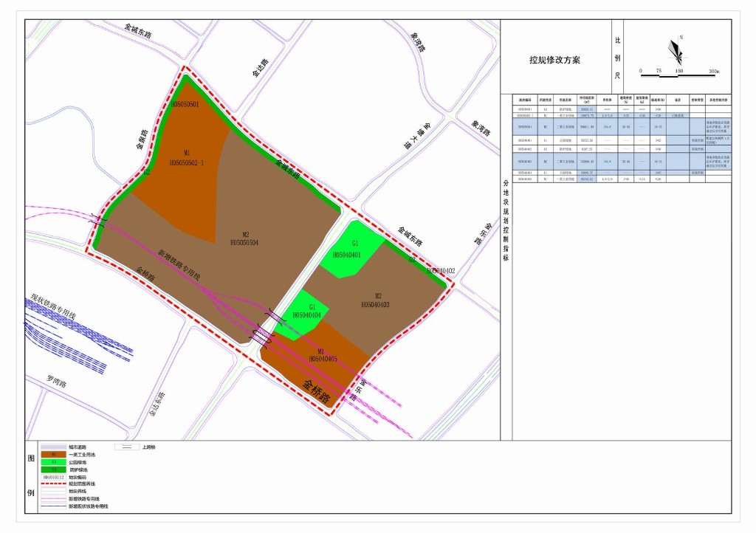Viewport: 756px width, 533px height.
Task: Pick the dark green G2 防护绿地 swatch
Action: click(52, 470)
